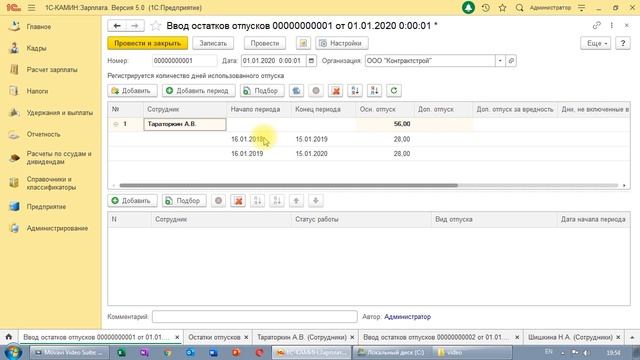This screenshot has height=360, width=640.
Task: Open the Главное section
Action: tap(39, 27)
